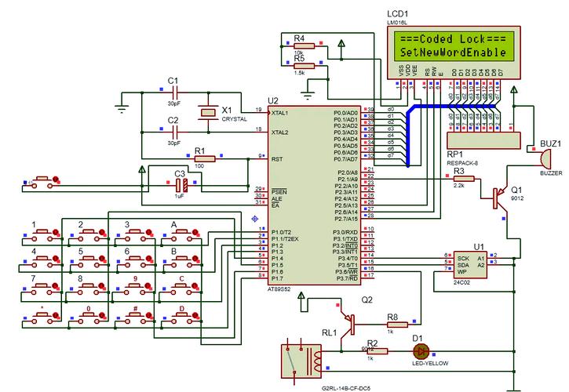Select resistor R8 1k
569x392 pixels.
click(397, 325)
